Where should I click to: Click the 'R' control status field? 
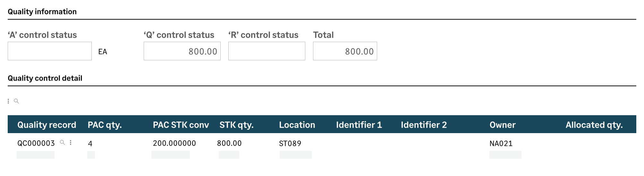click(267, 51)
